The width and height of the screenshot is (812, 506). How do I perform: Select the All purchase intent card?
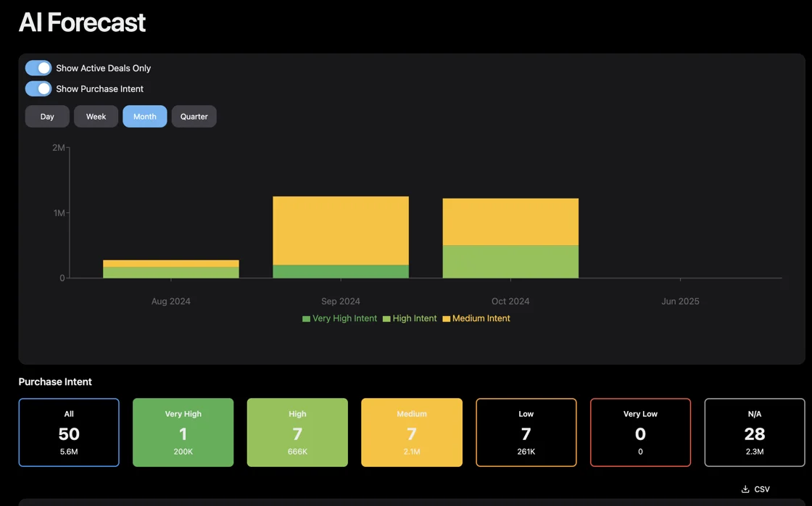click(69, 432)
